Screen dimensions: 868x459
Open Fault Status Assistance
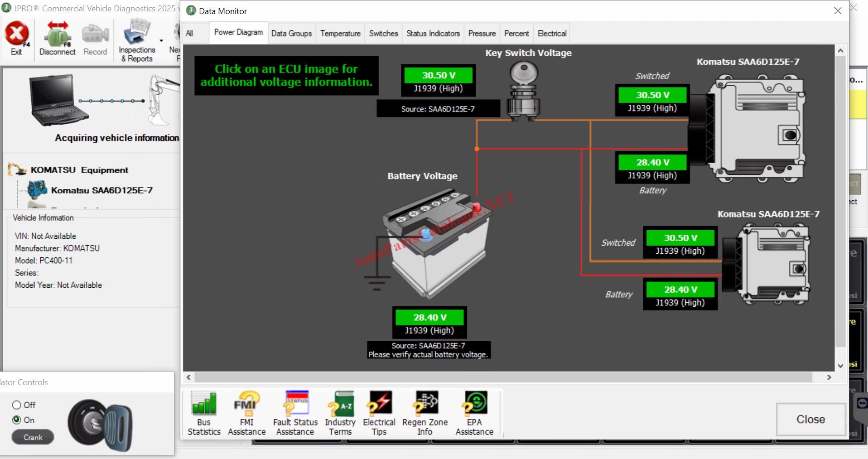coord(295,403)
